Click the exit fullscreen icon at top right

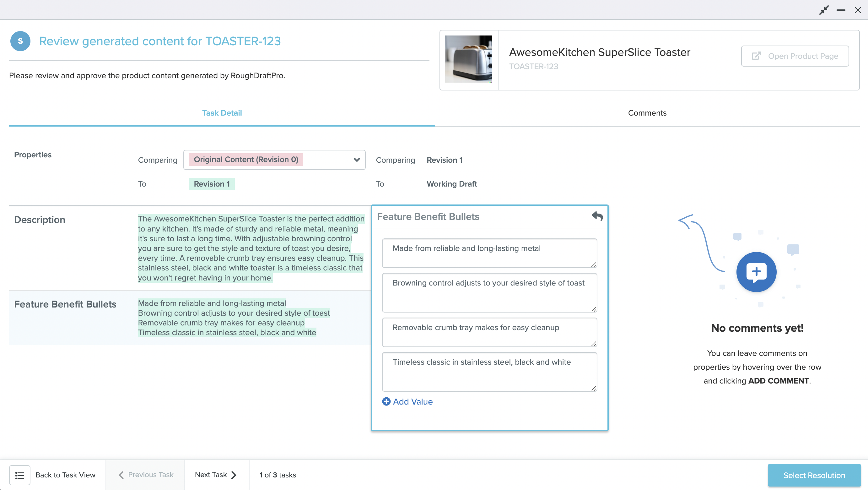coord(825,10)
